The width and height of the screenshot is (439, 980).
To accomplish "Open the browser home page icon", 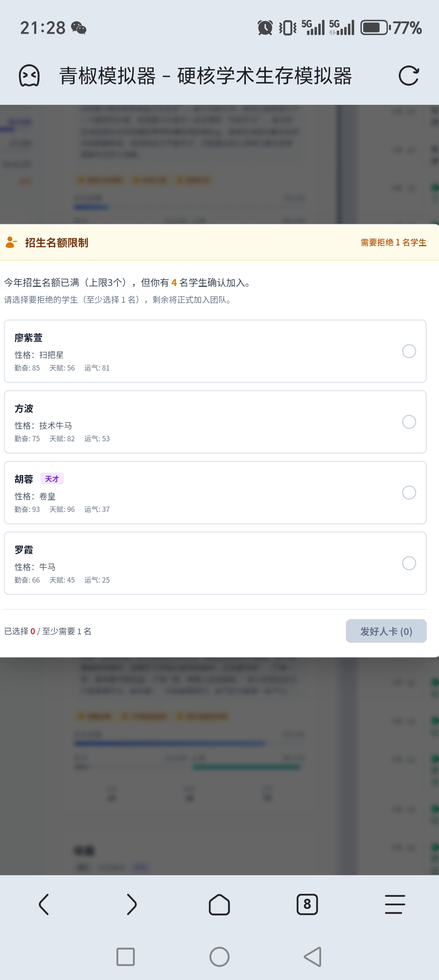I will [219, 904].
